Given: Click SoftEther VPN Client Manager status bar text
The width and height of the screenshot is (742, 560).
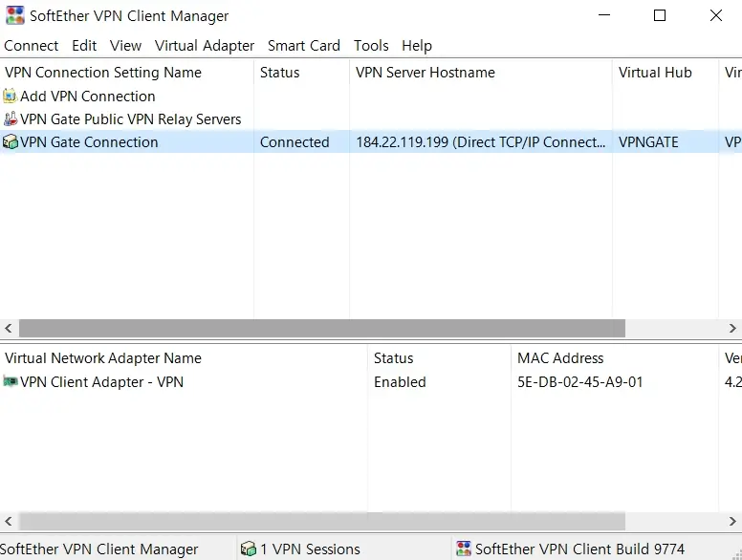Looking at the screenshot, I should coord(98,549).
